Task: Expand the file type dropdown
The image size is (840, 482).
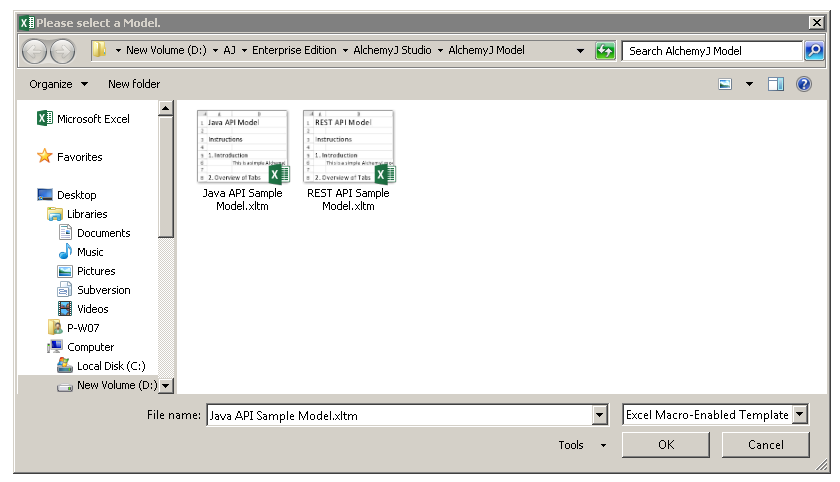Action: pyautogui.click(x=800, y=415)
